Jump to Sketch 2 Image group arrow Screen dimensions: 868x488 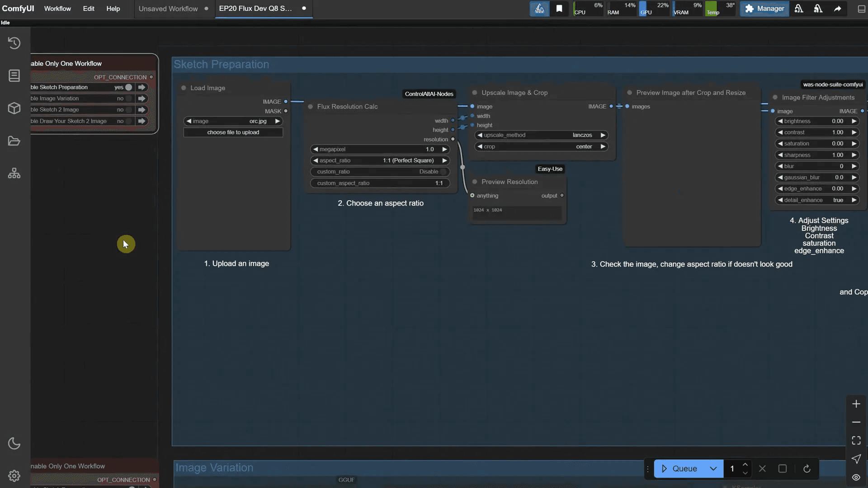point(142,109)
